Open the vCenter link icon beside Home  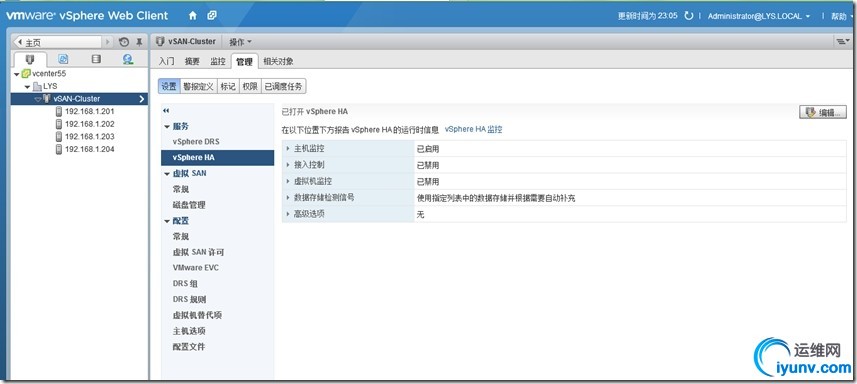[x=212, y=16]
